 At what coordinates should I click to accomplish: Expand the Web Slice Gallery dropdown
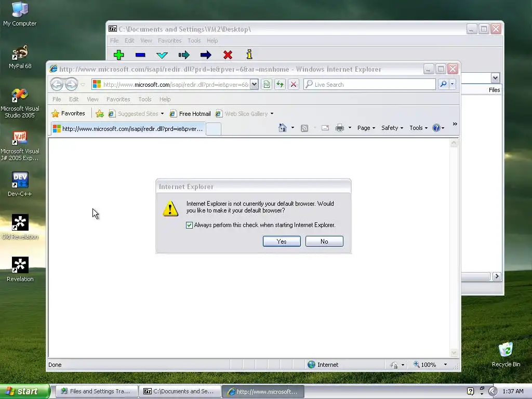(x=272, y=114)
